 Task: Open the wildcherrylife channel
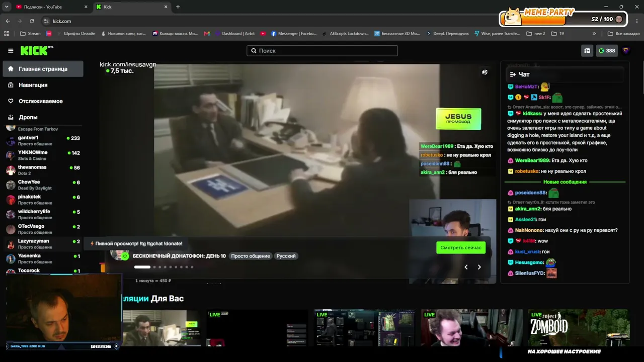click(43, 214)
